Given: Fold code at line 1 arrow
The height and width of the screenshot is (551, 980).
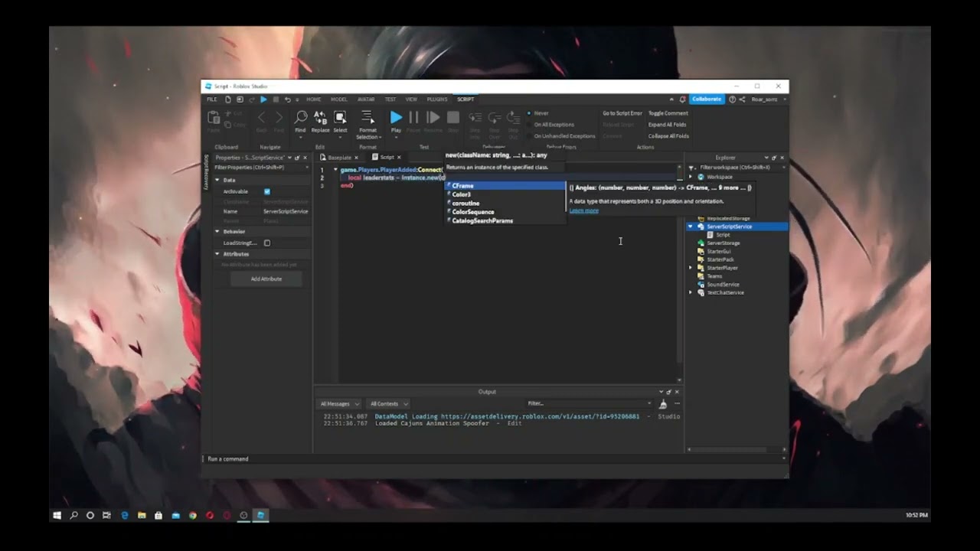Looking at the screenshot, I should pos(335,170).
